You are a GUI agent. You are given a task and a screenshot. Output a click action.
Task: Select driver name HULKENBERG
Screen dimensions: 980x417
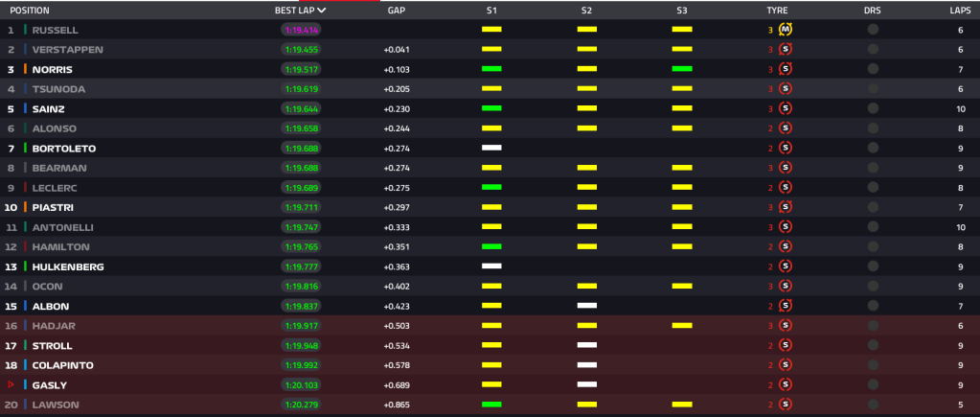(x=68, y=266)
